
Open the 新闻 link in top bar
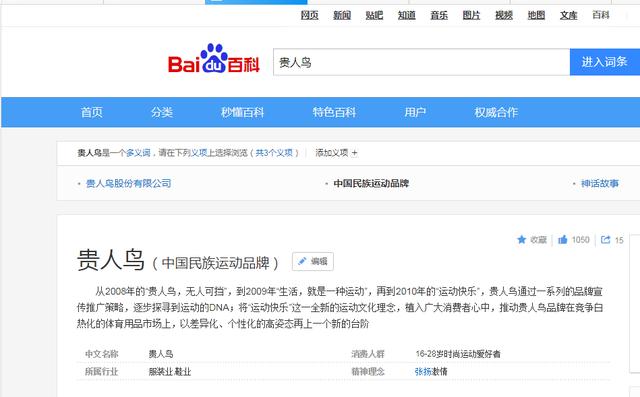(x=342, y=16)
